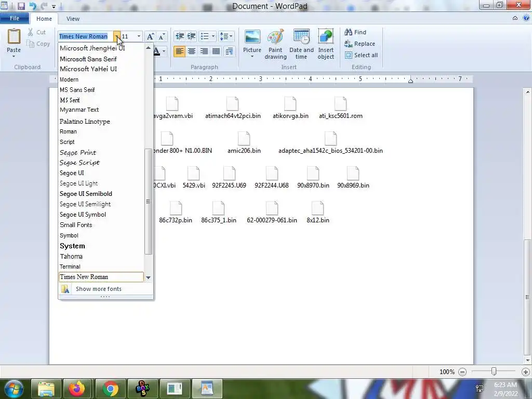Open Firefox from the taskbar
532x399 pixels.
pyautogui.click(x=77, y=389)
